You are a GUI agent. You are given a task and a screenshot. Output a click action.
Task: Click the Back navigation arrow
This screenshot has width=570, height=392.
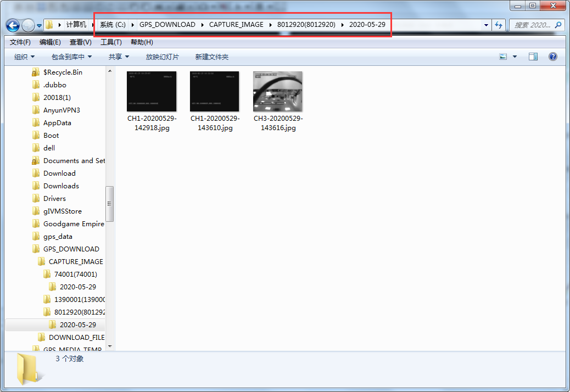pyautogui.click(x=13, y=25)
